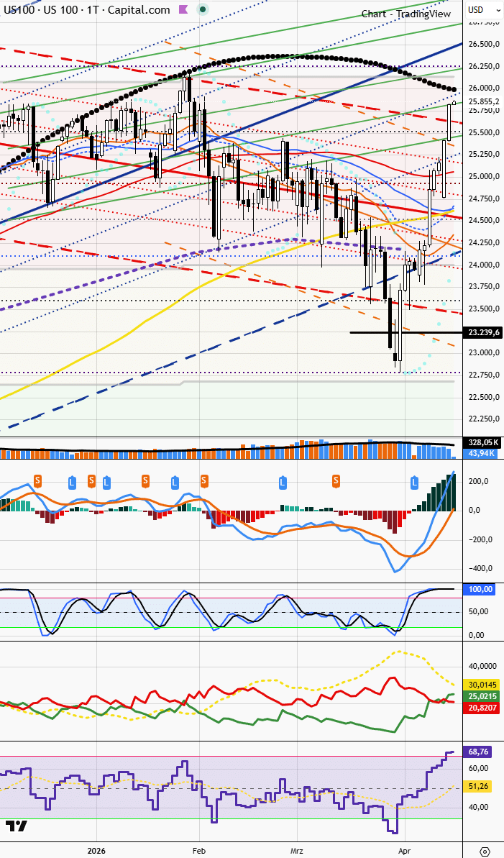Click the Chart - TradingView label
504x858 pixels.
(406, 14)
